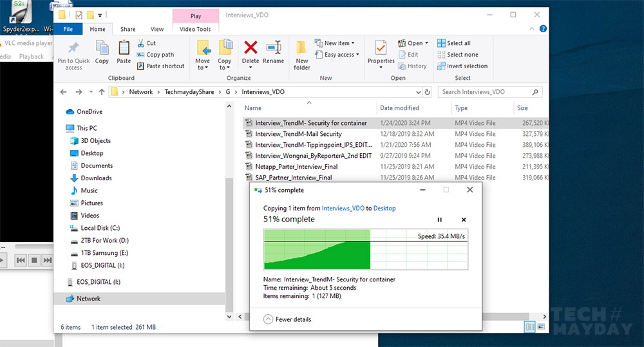Select 1TB Samsung (E:) drive
Image resolution: width=644 pixels, height=347 pixels.
click(99, 253)
